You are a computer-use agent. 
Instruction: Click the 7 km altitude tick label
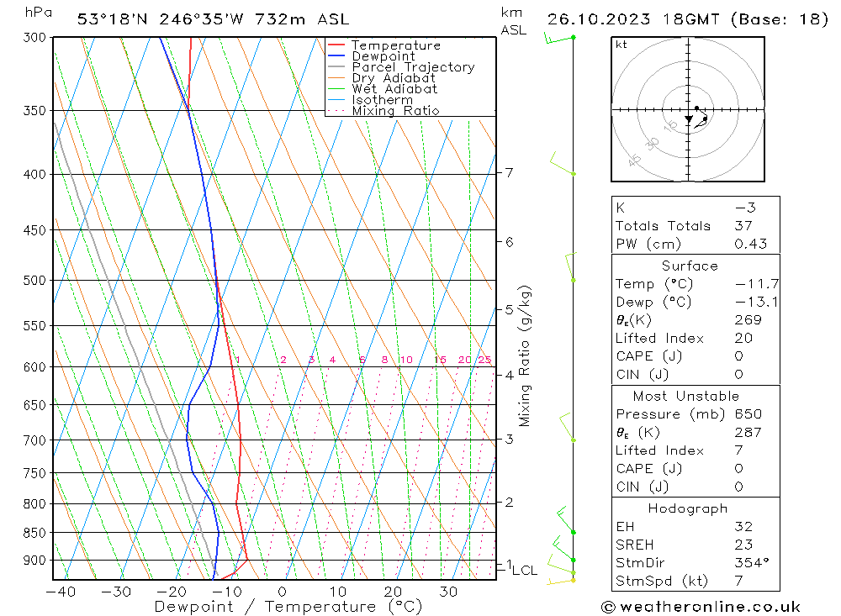click(509, 172)
